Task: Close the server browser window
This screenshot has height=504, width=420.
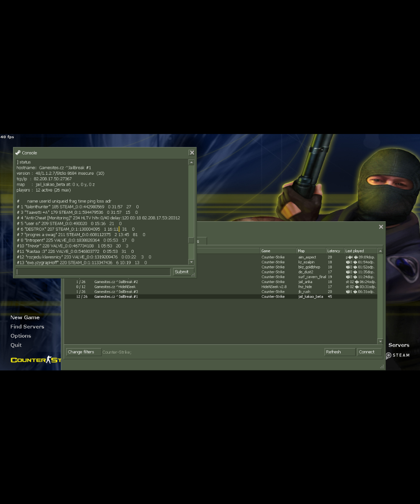Action: pos(381,227)
